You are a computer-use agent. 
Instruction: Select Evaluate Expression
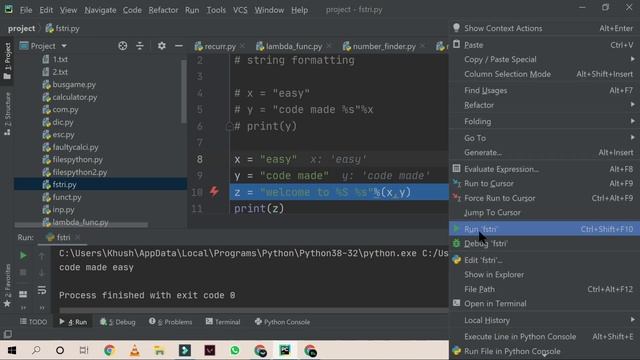coord(544,169)
